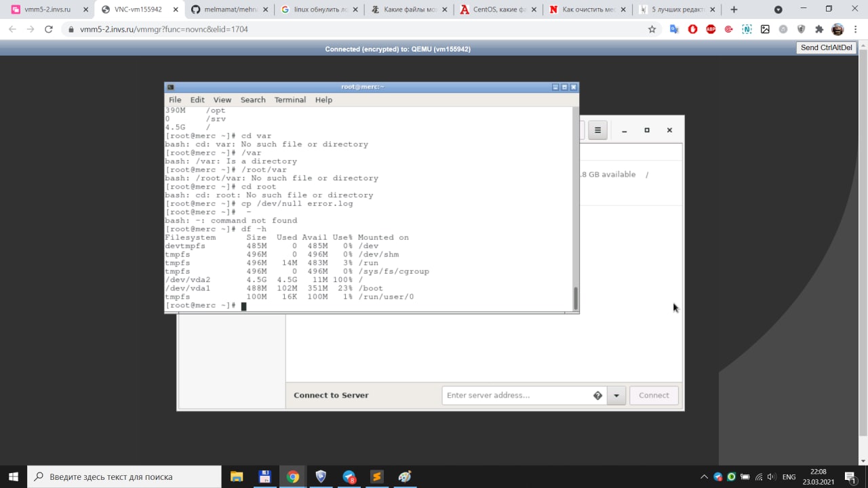This screenshot has width=868, height=488.
Task: Switch the ENG input language indicator
Action: point(789,477)
